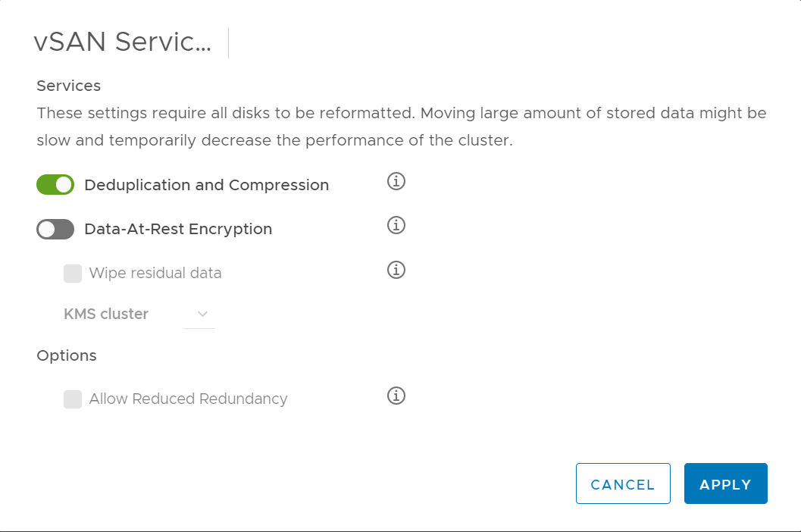Cancel the vSAN services changes
The height and width of the screenshot is (532, 801).
[623, 483]
